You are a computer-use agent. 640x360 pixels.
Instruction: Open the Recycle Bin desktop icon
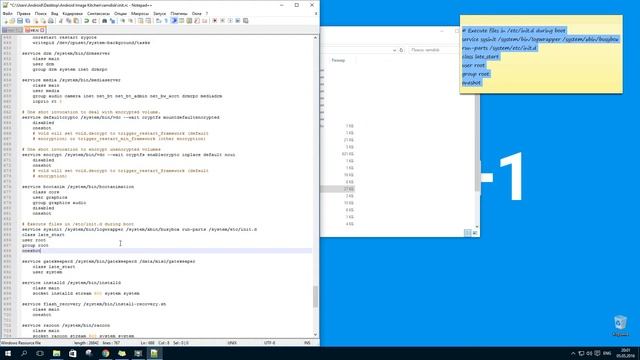click(620, 325)
